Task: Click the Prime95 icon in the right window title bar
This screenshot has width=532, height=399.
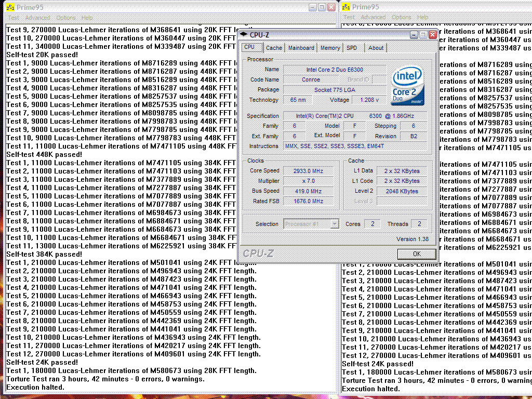Action: pos(345,7)
